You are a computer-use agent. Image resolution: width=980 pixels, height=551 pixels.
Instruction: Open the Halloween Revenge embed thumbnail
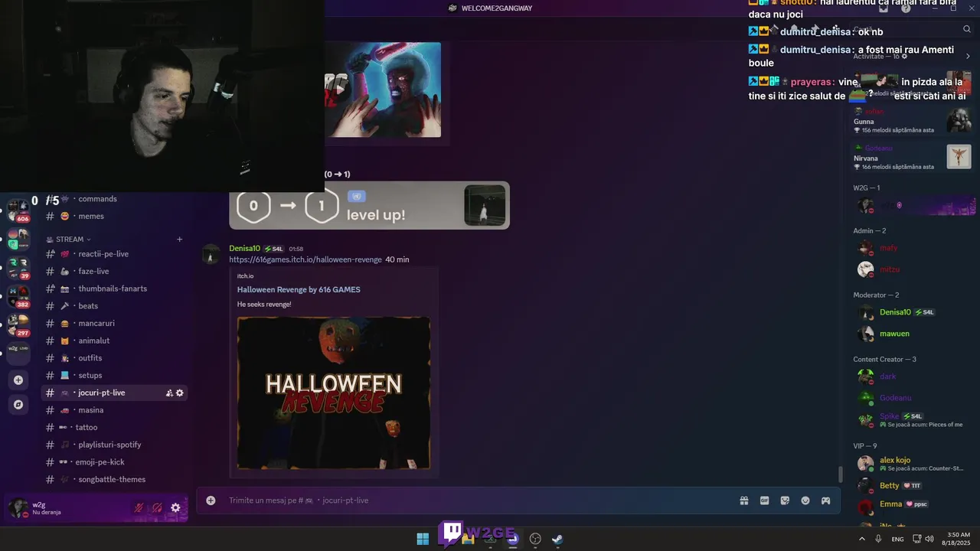click(334, 393)
